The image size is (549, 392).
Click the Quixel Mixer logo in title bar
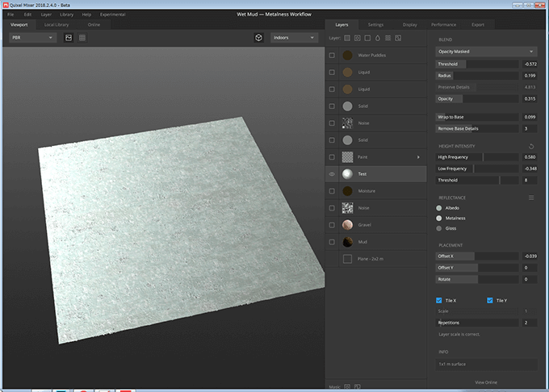6,5
